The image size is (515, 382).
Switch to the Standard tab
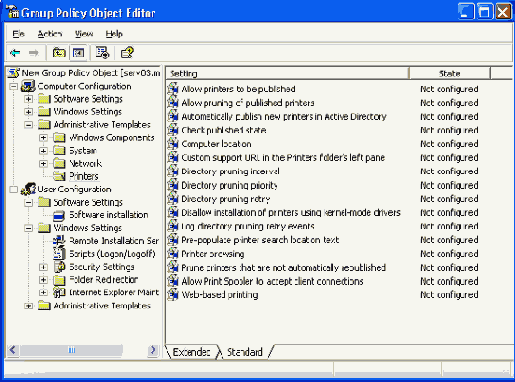245,352
